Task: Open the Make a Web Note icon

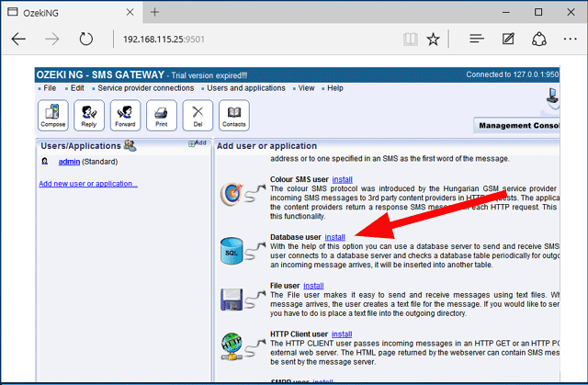Action: 508,39
